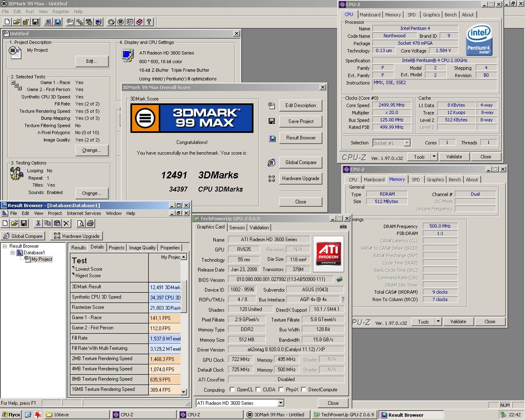Enable the CUDA checkbox in GPU-Z
The image size is (525, 420).
tap(258, 390)
